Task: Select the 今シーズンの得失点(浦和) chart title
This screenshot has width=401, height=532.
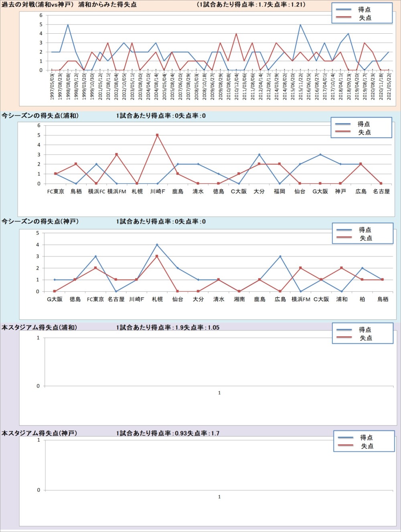Action: point(40,116)
